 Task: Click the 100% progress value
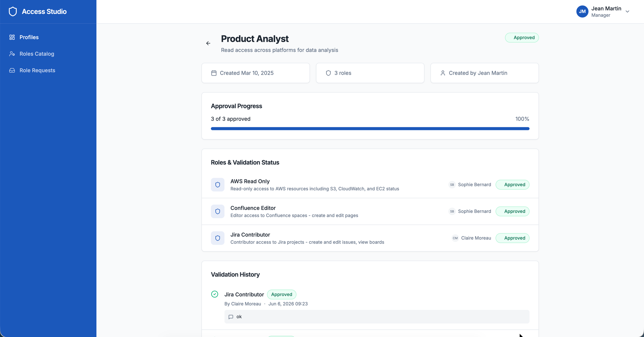tap(522, 119)
